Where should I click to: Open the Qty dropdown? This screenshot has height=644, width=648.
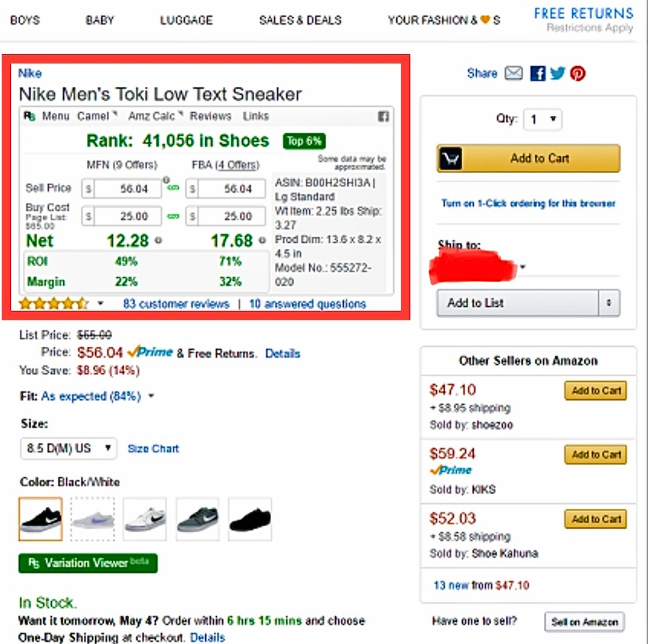pyautogui.click(x=542, y=119)
